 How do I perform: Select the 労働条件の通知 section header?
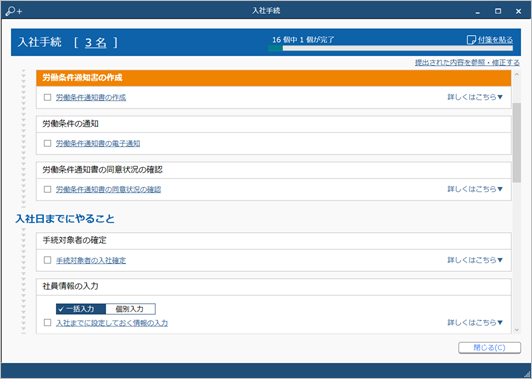pos(273,124)
